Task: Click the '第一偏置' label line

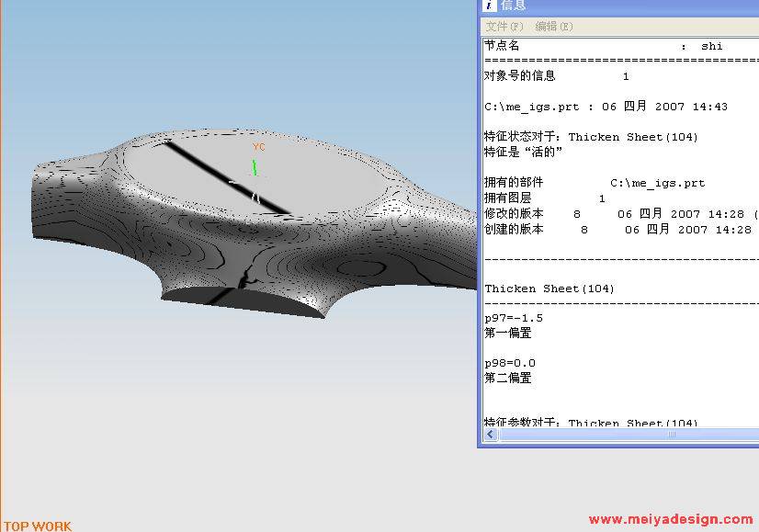Action: tap(508, 333)
